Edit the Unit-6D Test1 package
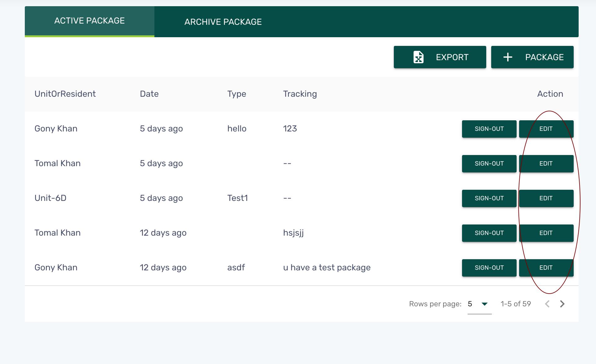The height and width of the screenshot is (364, 596). pos(546,198)
